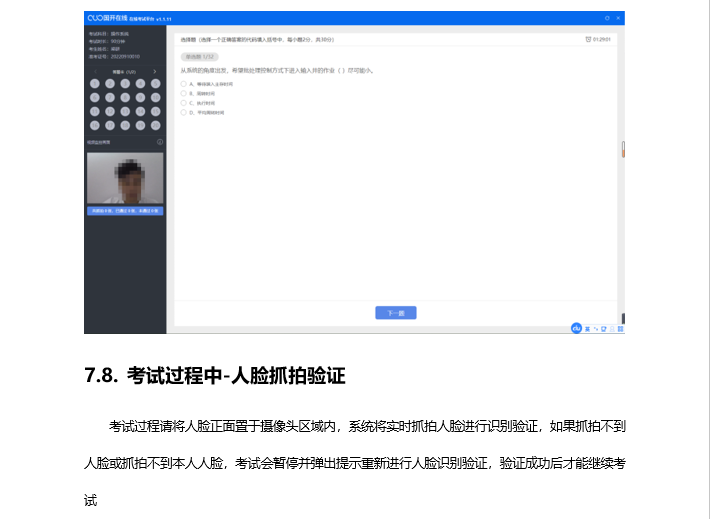Click the 英 language switch in IME bar
The width and height of the screenshot is (710, 519).
tap(587, 328)
